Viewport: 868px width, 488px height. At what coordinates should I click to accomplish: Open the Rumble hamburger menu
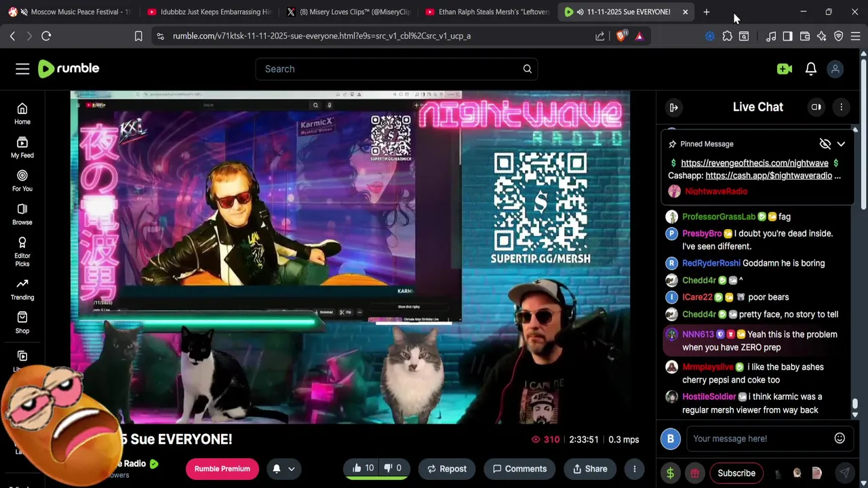coord(22,68)
